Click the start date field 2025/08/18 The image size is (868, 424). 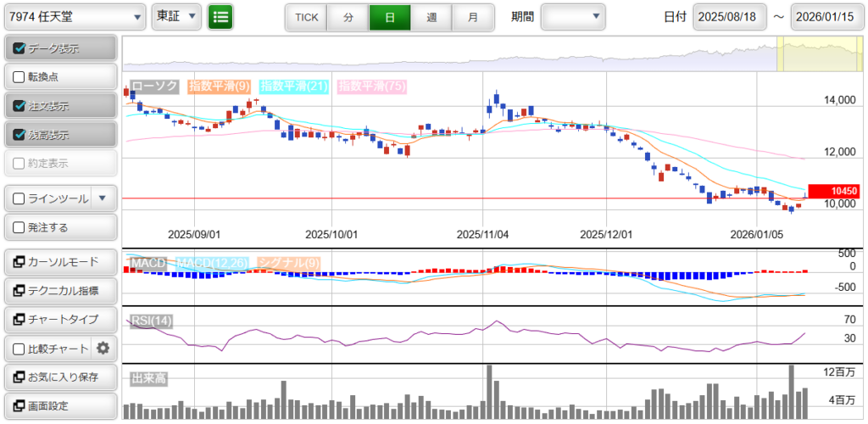click(x=730, y=17)
